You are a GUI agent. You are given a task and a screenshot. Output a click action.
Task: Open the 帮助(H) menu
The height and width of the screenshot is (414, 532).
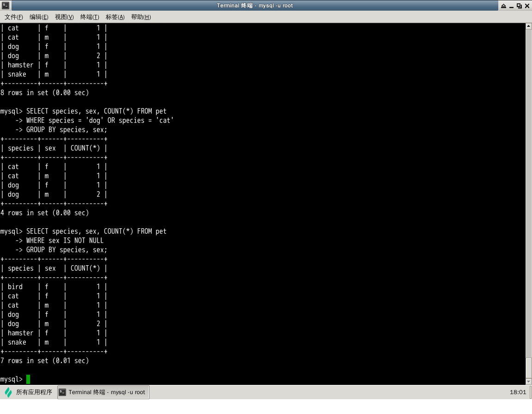(141, 17)
